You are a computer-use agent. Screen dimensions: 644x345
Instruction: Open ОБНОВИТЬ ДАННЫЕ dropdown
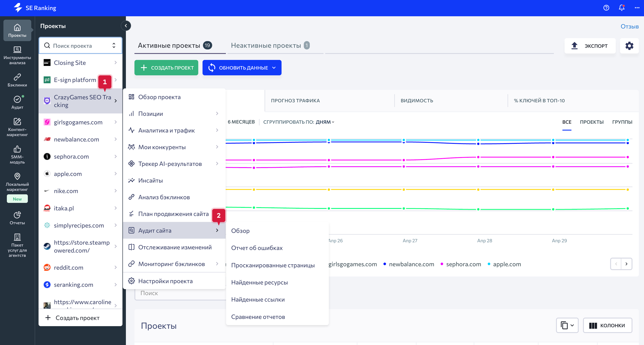click(x=242, y=67)
